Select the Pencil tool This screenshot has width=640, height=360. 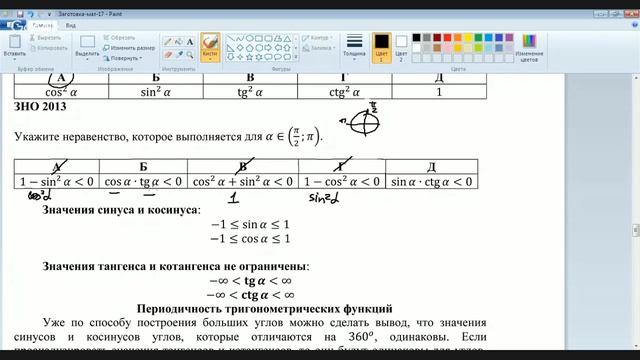tap(168, 42)
